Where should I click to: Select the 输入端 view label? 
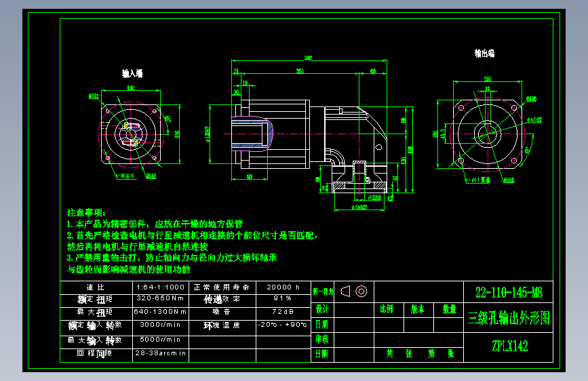tap(132, 73)
